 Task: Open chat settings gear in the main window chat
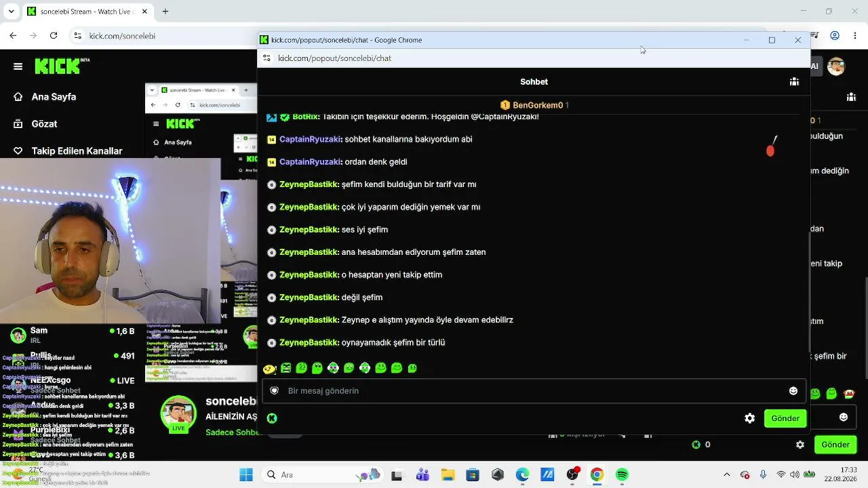point(800,445)
